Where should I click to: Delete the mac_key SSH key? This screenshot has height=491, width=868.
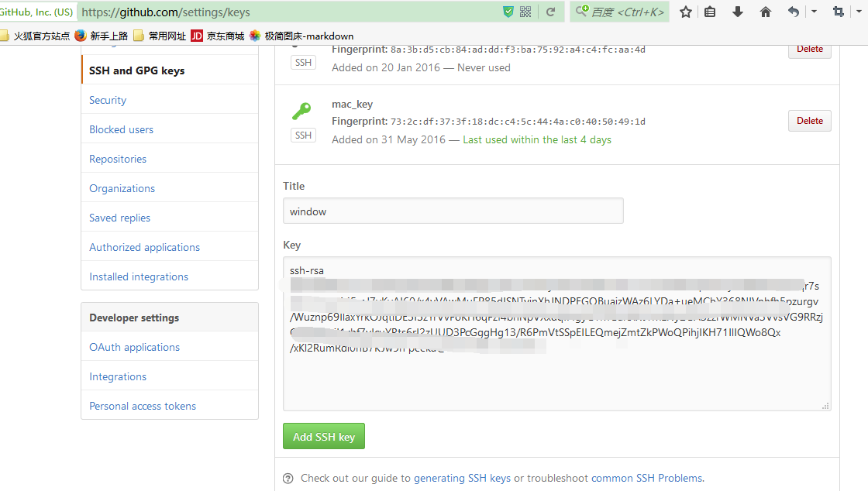[809, 121]
